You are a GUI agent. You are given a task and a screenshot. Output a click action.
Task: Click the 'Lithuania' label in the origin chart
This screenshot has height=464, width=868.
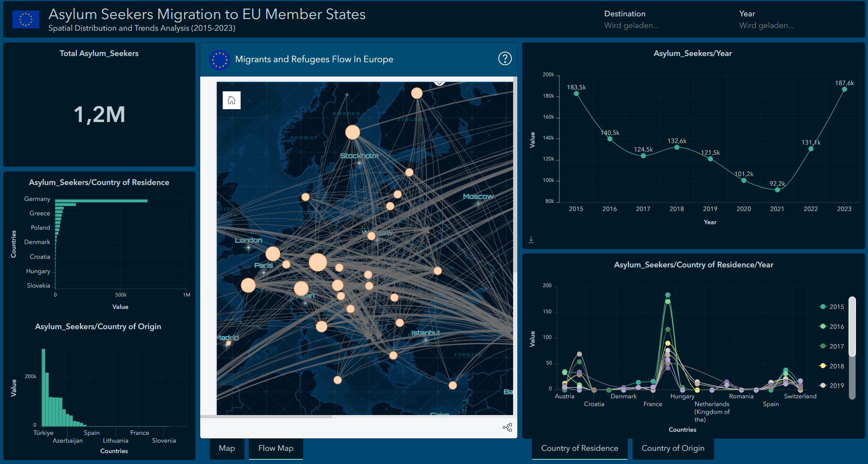coord(115,441)
